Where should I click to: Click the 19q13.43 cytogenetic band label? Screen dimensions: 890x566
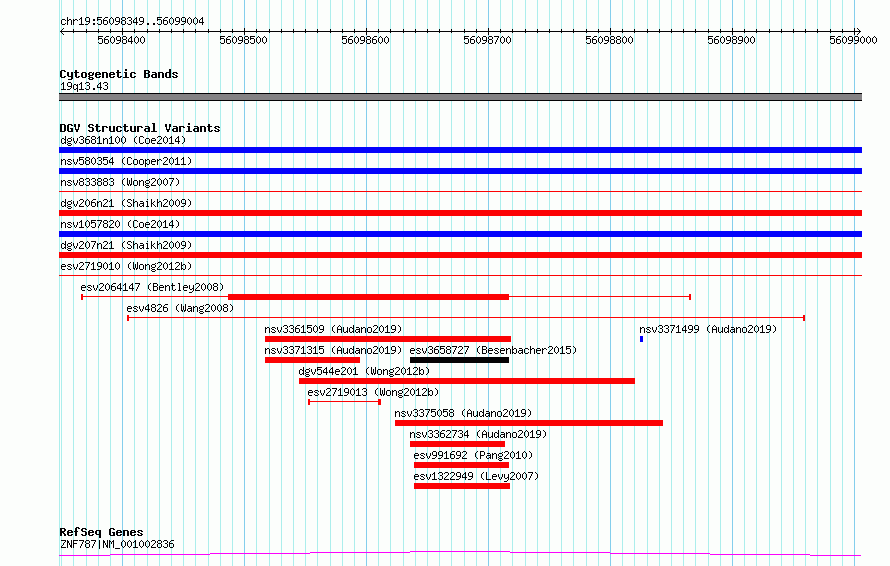84,86
